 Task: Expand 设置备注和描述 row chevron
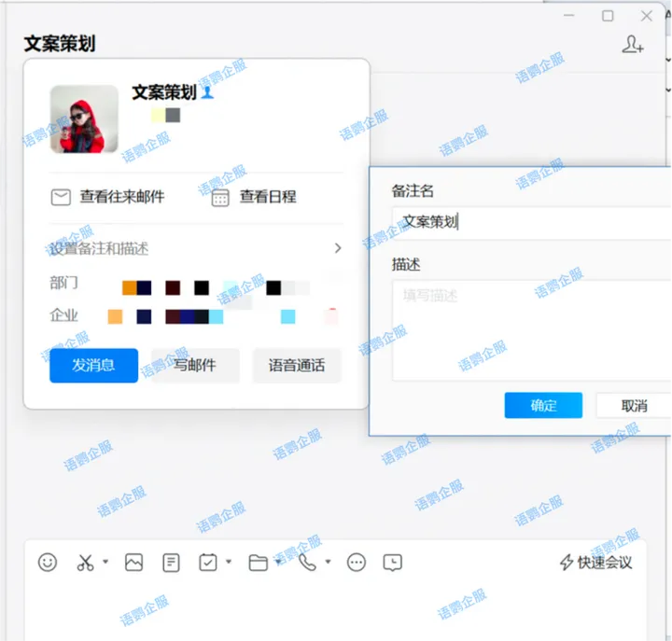coord(338,248)
